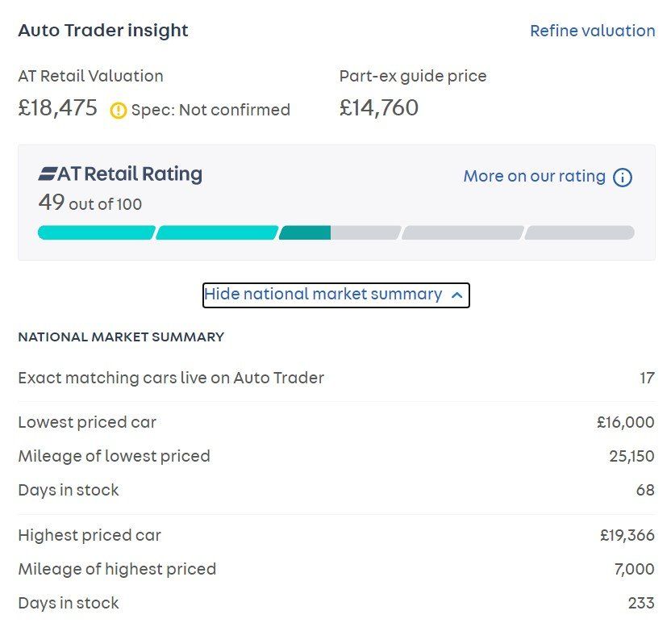Click the lowest priced car value £16,000
This screenshot has height=644, width=671.
(x=625, y=422)
